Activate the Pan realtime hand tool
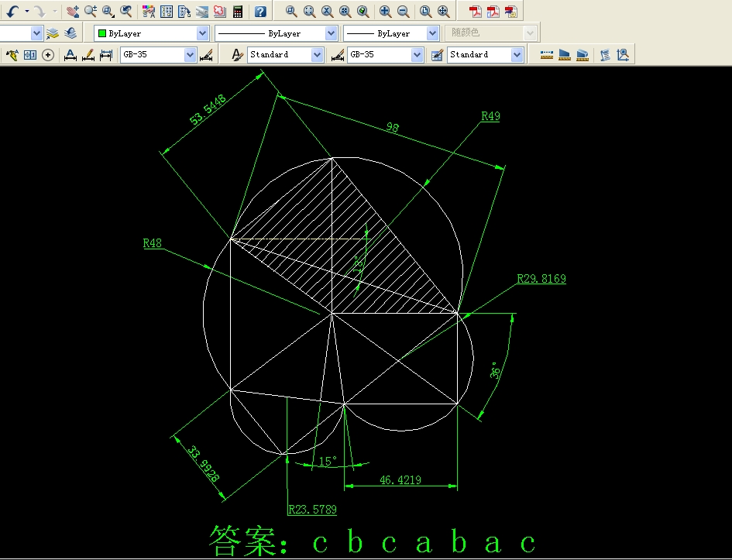 coord(72,11)
